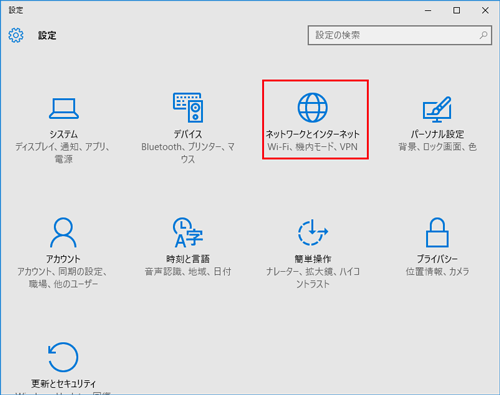Open the プライバシー padlock icon
This screenshot has width=500, height=395.
(x=437, y=232)
